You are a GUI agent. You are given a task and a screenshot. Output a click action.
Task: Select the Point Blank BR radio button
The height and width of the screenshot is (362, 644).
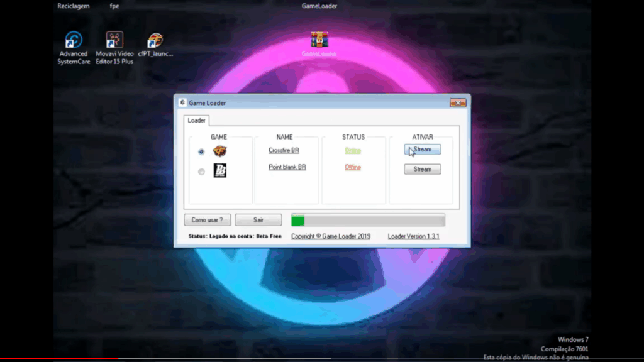point(201,172)
